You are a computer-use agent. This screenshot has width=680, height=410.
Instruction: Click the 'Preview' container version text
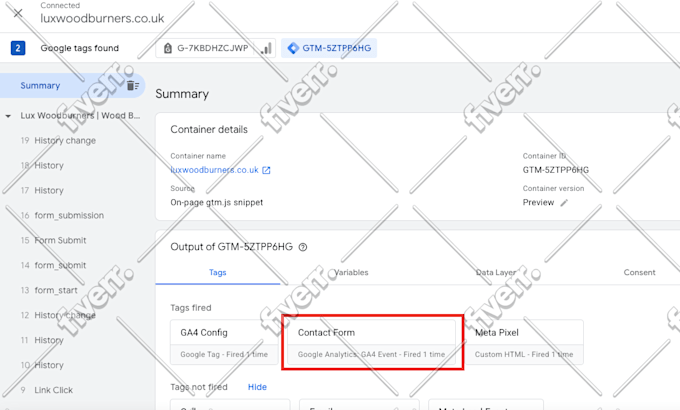[538, 203]
